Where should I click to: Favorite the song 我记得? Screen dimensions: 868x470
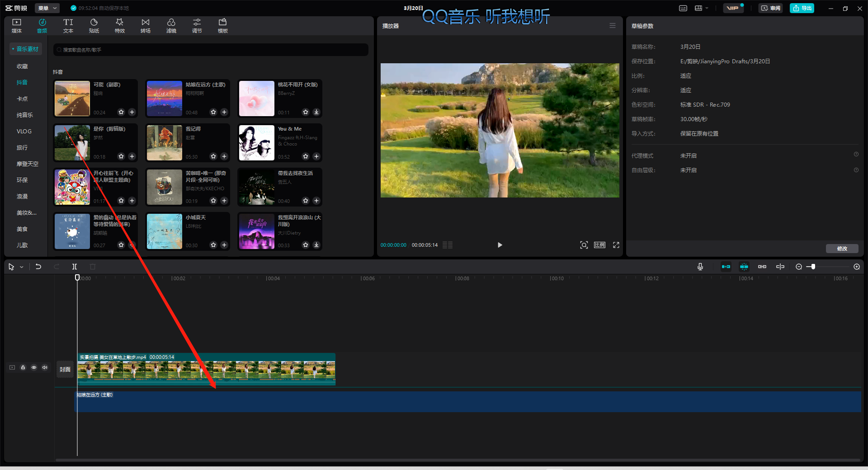(x=213, y=156)
